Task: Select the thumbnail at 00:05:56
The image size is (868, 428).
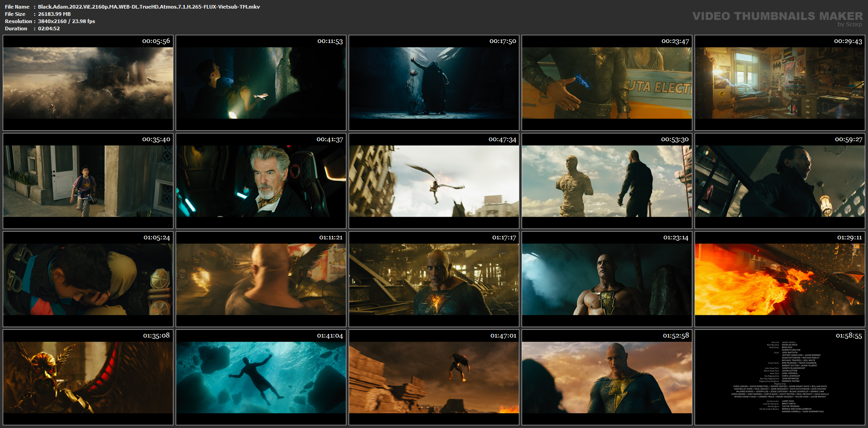Action: 88,83
